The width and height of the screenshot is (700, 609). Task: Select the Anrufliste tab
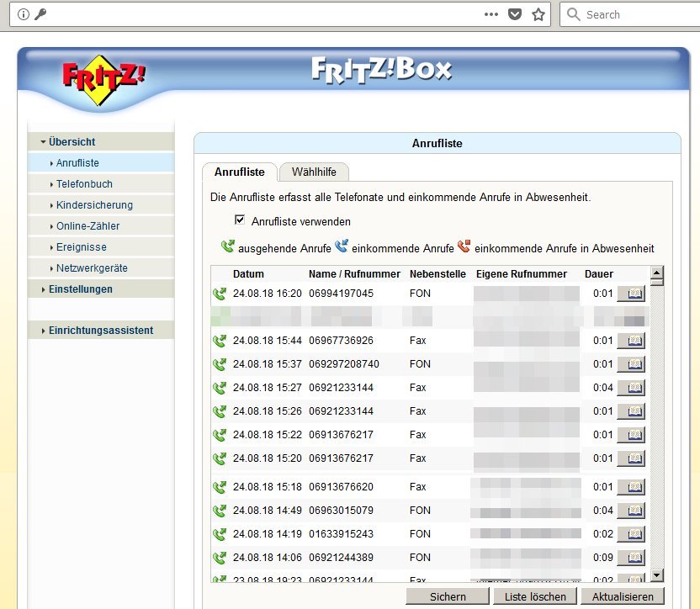(240, 172)
